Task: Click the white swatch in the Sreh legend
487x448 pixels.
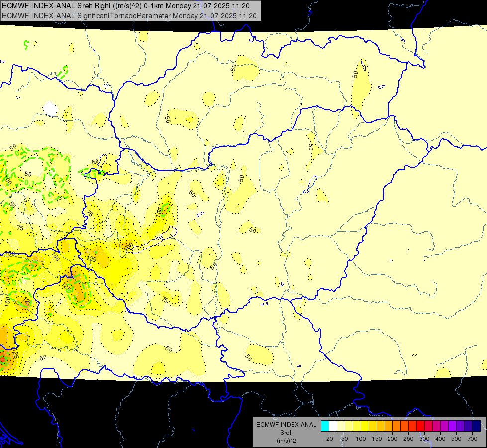Action: pyautogui.click(x=333, y=426)
